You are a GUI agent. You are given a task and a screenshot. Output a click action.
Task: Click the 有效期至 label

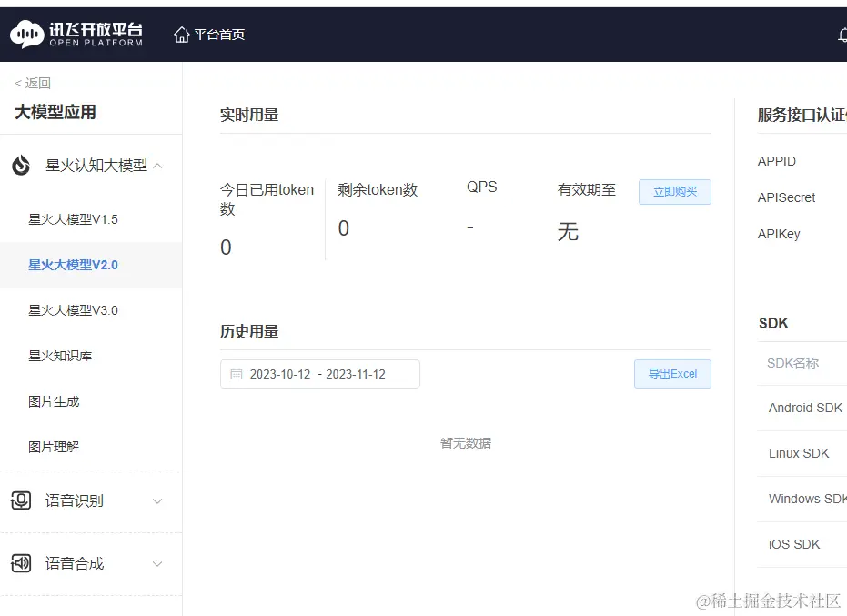click(x=587, y=189)
